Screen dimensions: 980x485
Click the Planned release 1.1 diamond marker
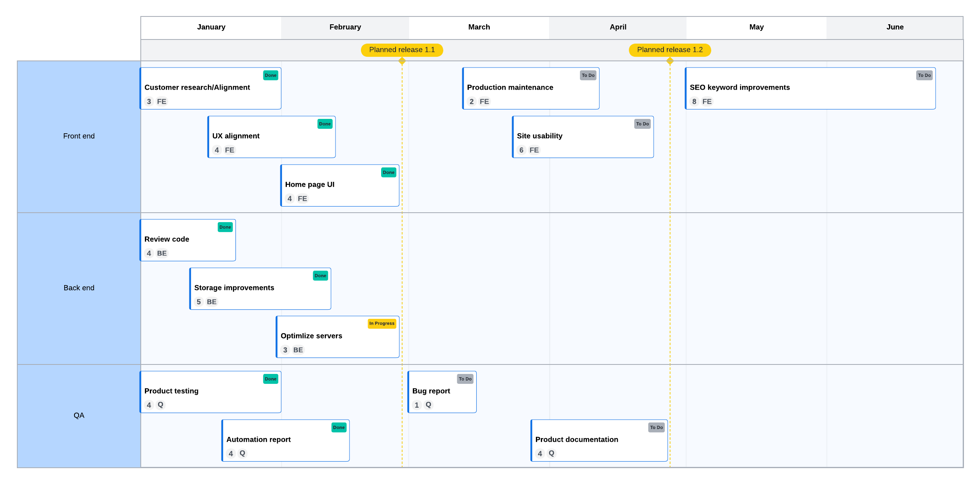click(402, 61)
